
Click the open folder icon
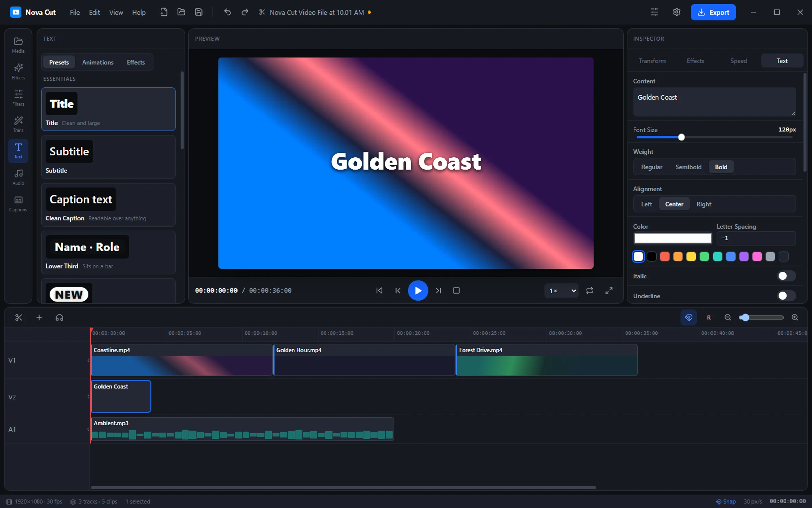(x=181, y=12)
